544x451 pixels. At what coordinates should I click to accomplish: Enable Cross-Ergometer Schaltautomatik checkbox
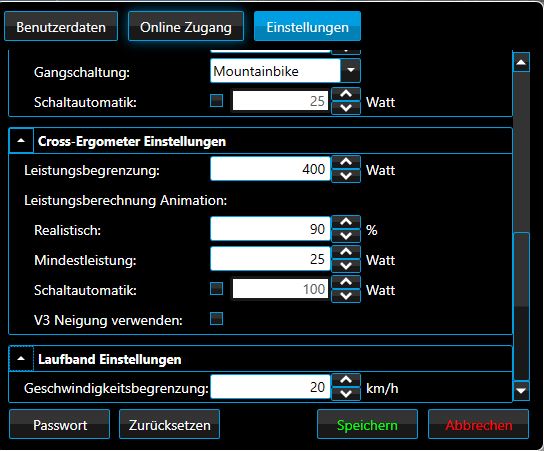pos(216,289)
